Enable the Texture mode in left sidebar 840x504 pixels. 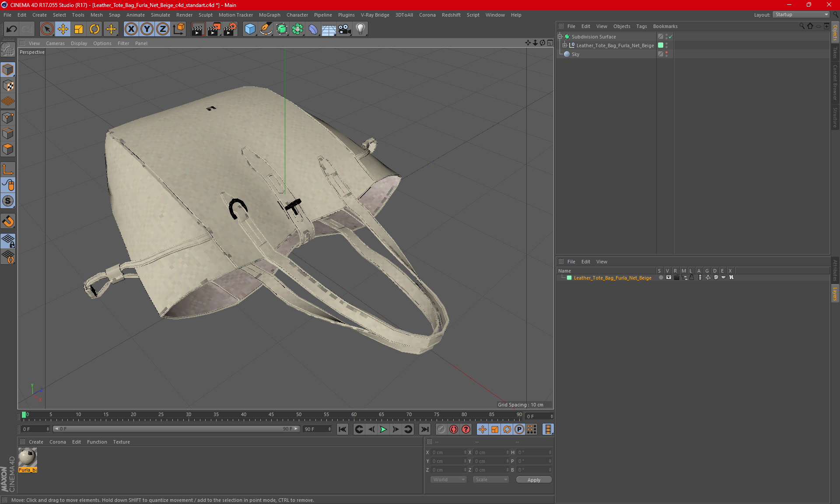(8, 86)
